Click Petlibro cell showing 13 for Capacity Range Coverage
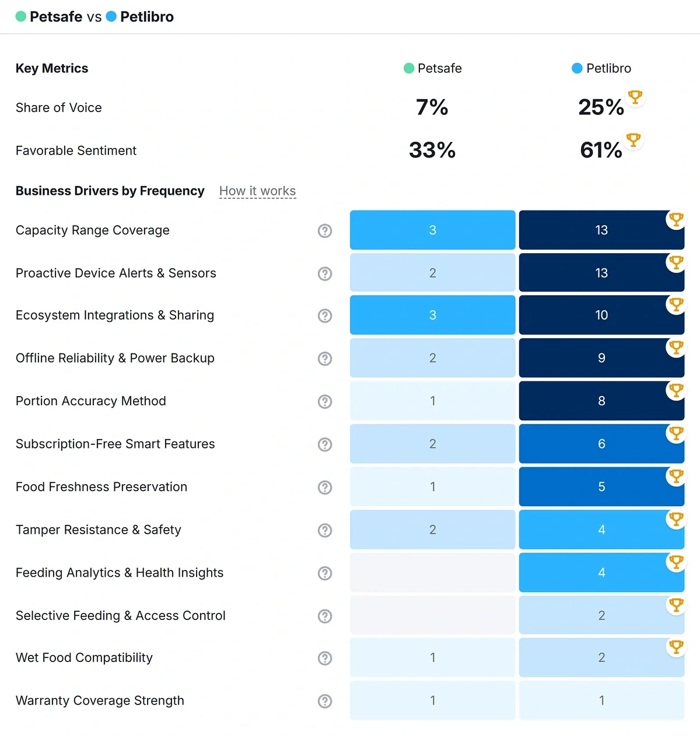This screenshot has height=736, width=700. coord(601,230)
